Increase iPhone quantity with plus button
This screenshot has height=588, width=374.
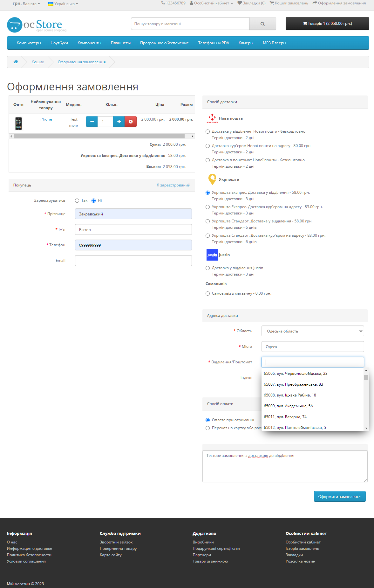119,122
